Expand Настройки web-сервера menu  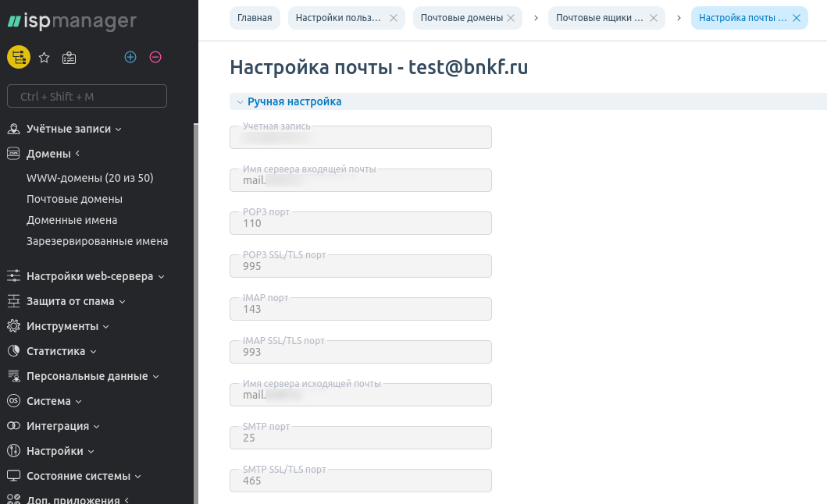pos(94,276)
